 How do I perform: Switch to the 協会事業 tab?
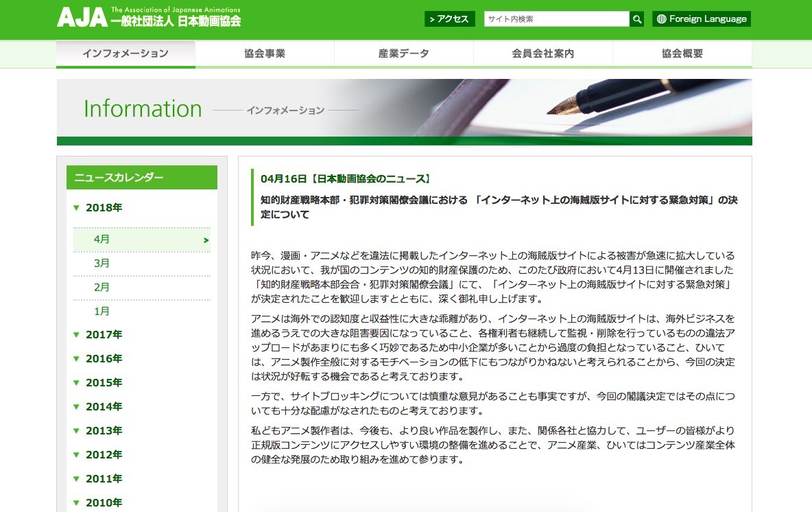[265, 54]
